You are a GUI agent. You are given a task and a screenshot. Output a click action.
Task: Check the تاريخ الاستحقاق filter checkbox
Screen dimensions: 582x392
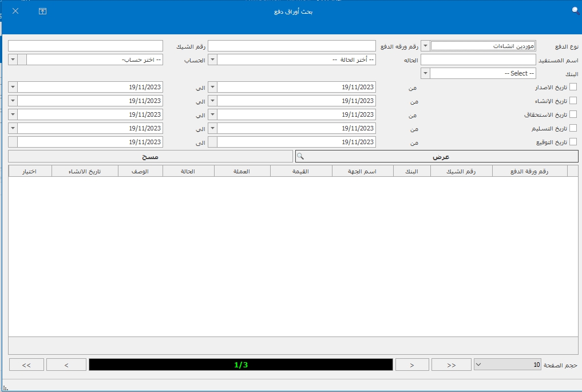point(573,114)
